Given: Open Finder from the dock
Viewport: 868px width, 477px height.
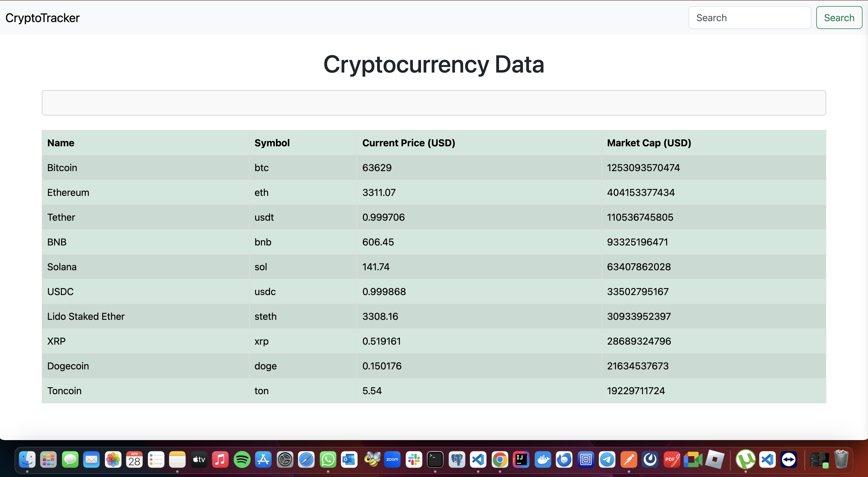Looking at the screenshot, I should click(27, 459).
